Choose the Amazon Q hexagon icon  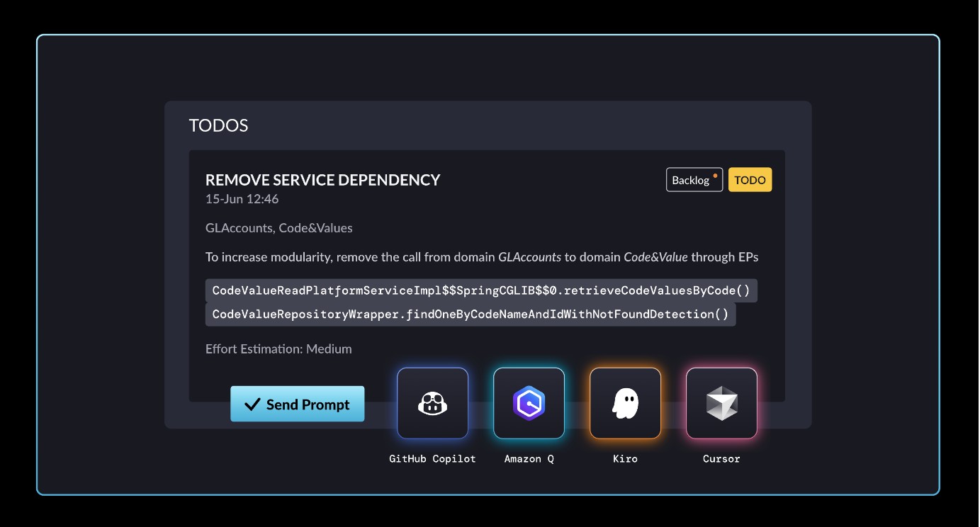(x=529, y=403)
